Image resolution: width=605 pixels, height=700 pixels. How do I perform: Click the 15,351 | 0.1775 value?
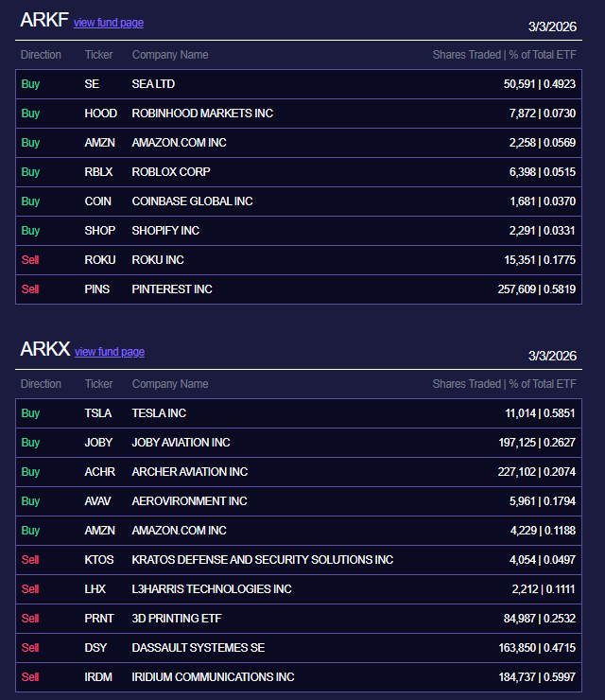click(540, 260)
